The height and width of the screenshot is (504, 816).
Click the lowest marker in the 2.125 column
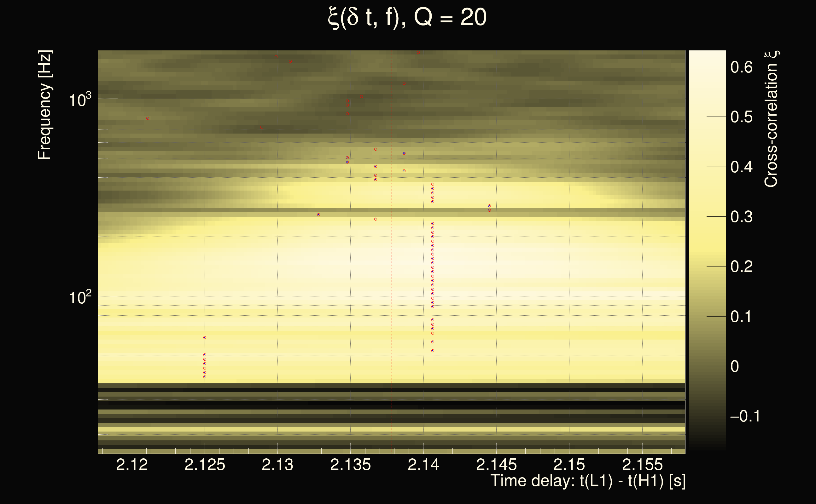click(x=205, y=377)
